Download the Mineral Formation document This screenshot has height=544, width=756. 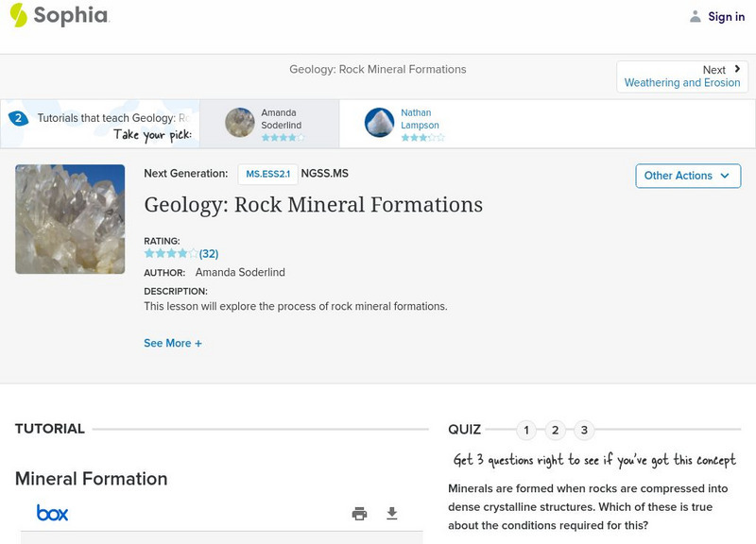(392, 514)
